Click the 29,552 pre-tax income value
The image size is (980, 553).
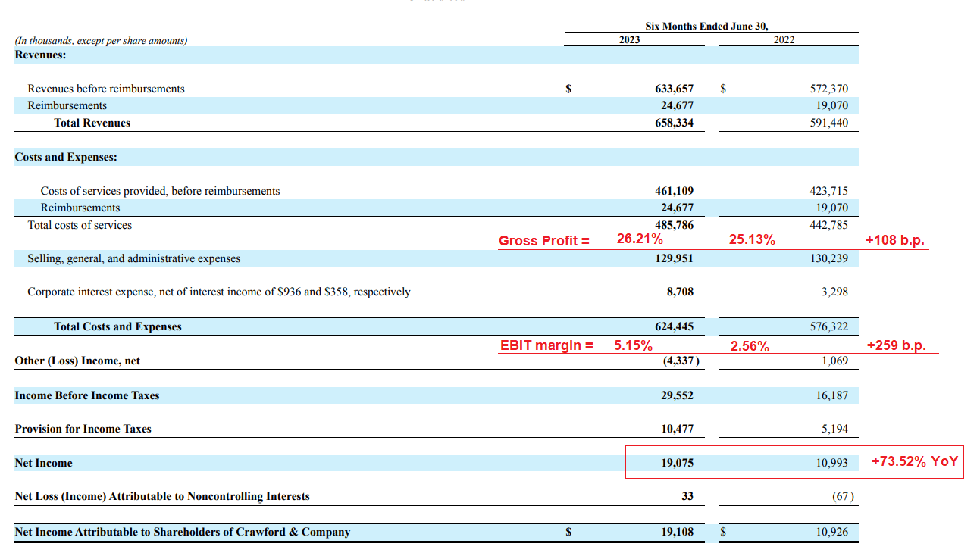point(677,395)
